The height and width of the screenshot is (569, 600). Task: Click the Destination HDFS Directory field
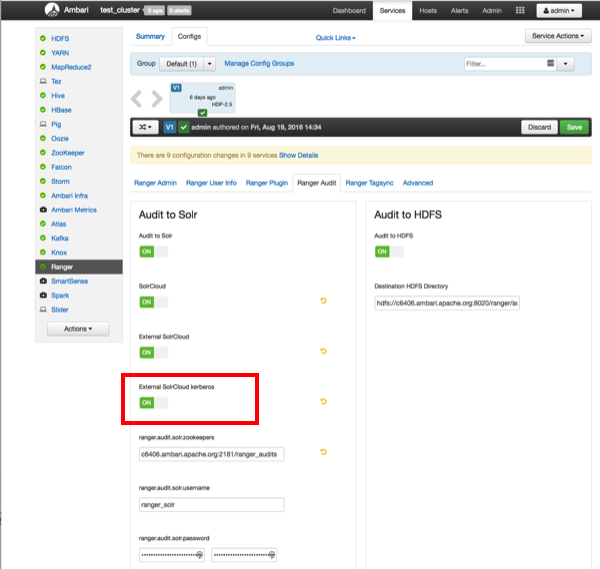point(447,303)
